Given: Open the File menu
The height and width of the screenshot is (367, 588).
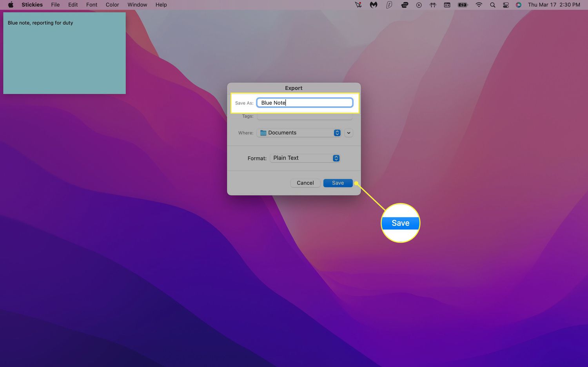Looking at the screenshot, I should 55,5.
